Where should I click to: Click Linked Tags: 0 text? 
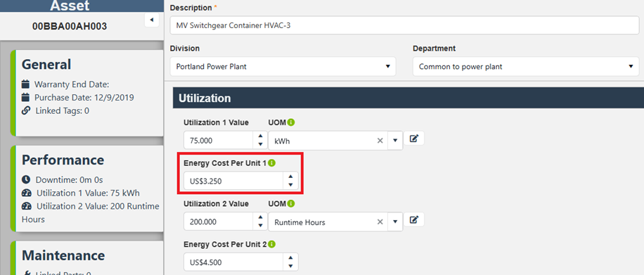pos(63,110)
